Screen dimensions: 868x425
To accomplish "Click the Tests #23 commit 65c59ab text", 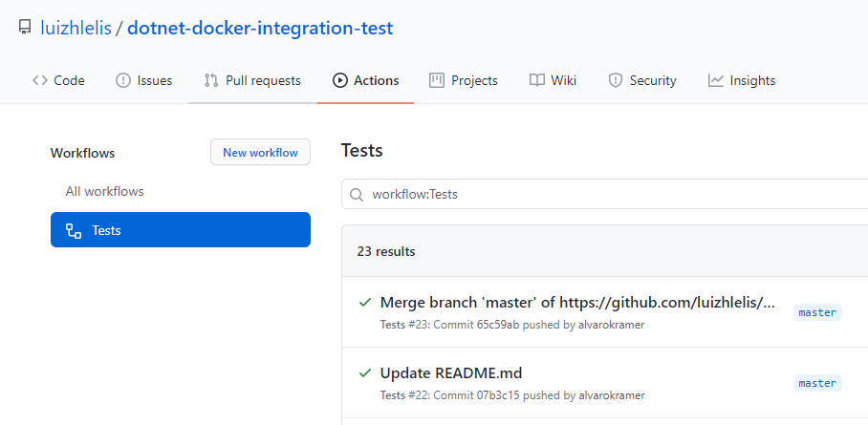I will pos(512,325).
